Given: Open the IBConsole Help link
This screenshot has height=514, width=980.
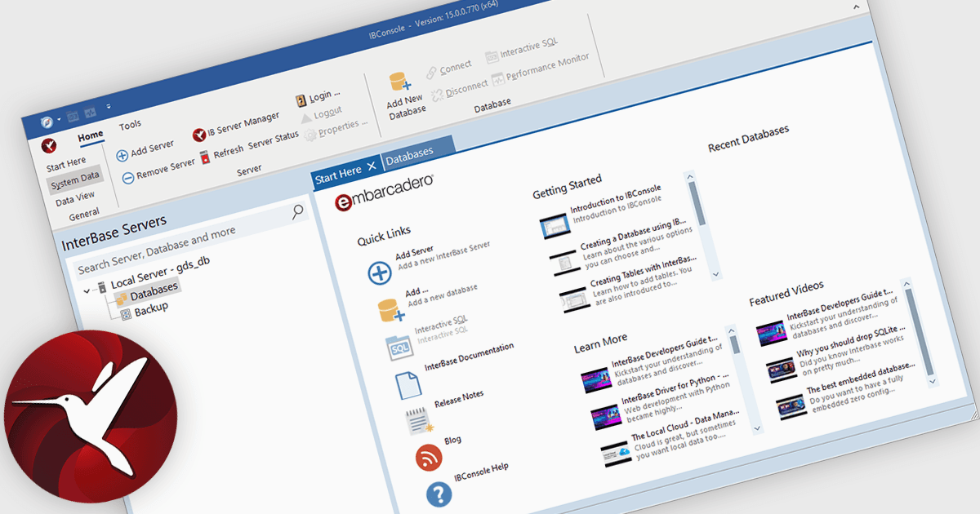Looking at the screenshot, I should point(481,471).
